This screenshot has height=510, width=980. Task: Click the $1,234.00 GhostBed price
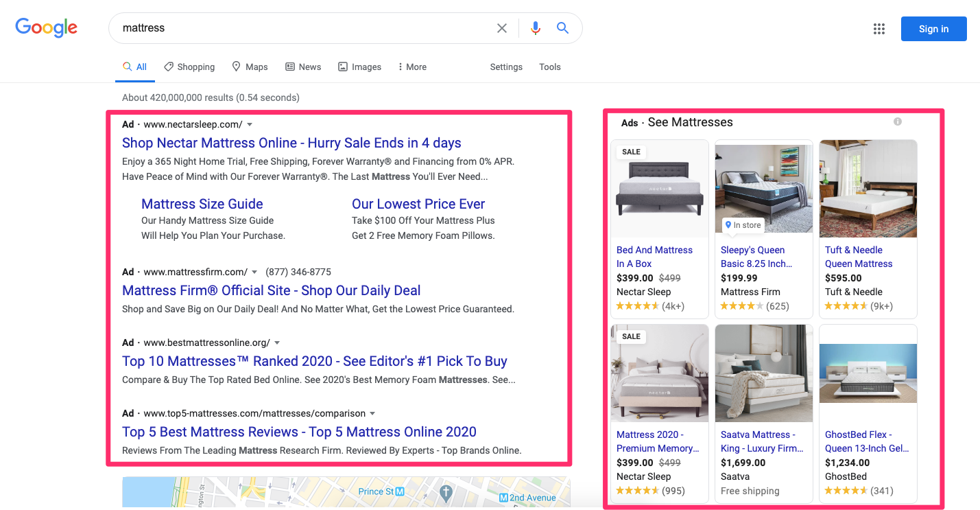click(x=848, y=463)
